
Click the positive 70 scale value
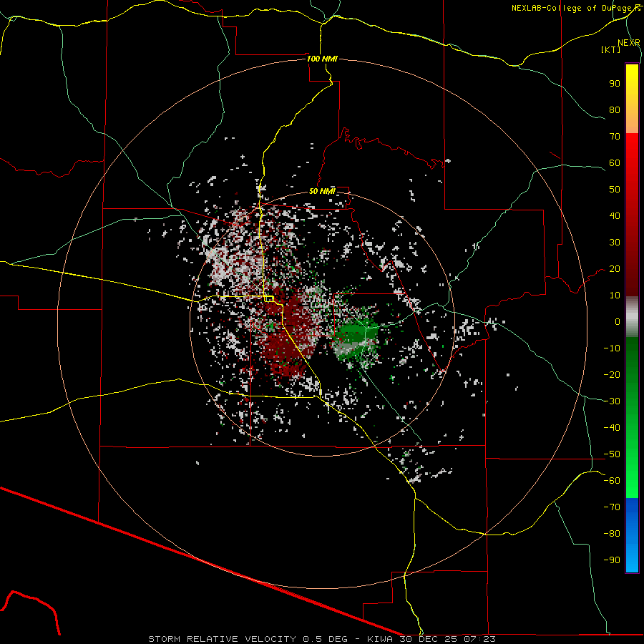(x=615, y=137)
